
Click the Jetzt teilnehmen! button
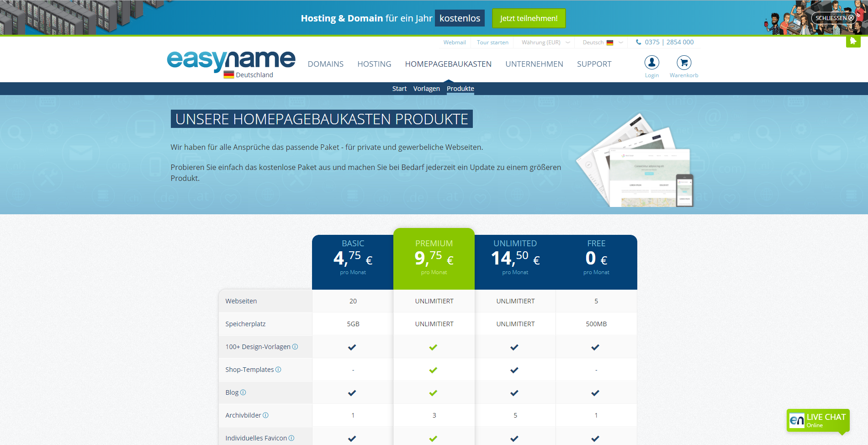coord(529,18)
